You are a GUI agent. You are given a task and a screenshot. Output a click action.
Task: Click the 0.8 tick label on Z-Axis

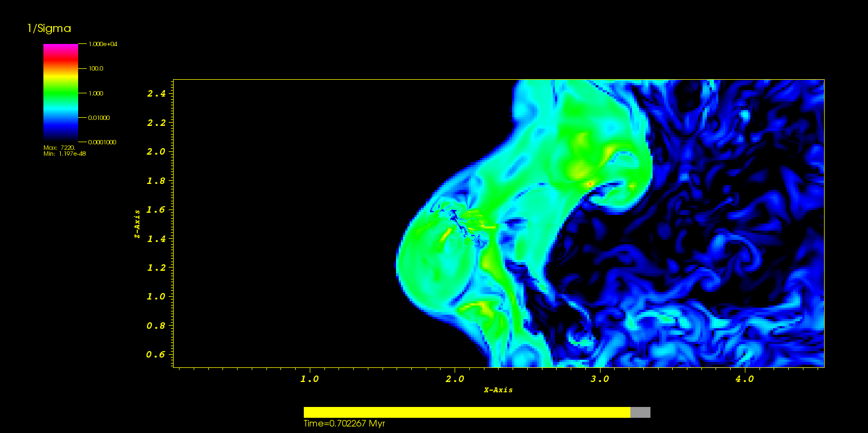click(x=156, y=326)
